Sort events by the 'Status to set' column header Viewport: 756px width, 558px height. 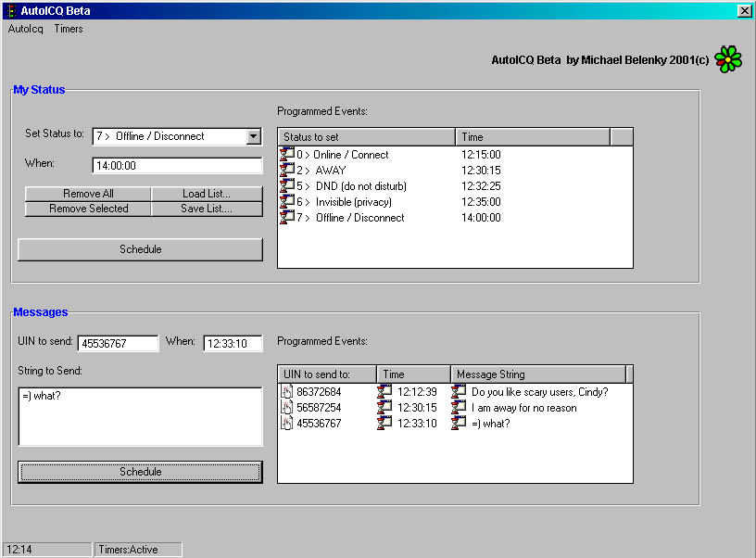tap(366, 137)
